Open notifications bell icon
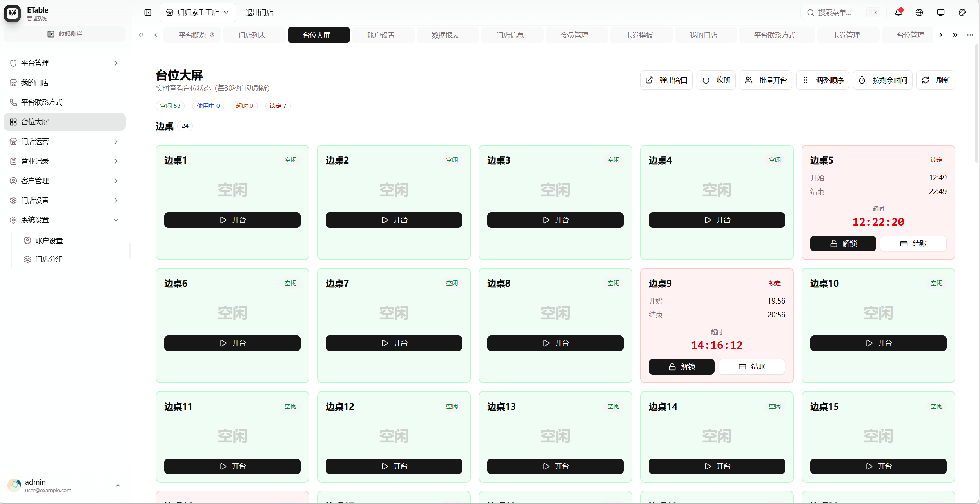Image resolution: width=980 pixels, height=504 pixels. pos(898,13)
